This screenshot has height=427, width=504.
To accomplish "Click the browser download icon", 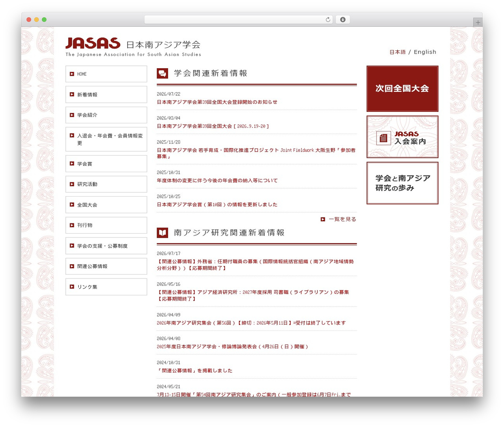I will click(x=343, y=20).
